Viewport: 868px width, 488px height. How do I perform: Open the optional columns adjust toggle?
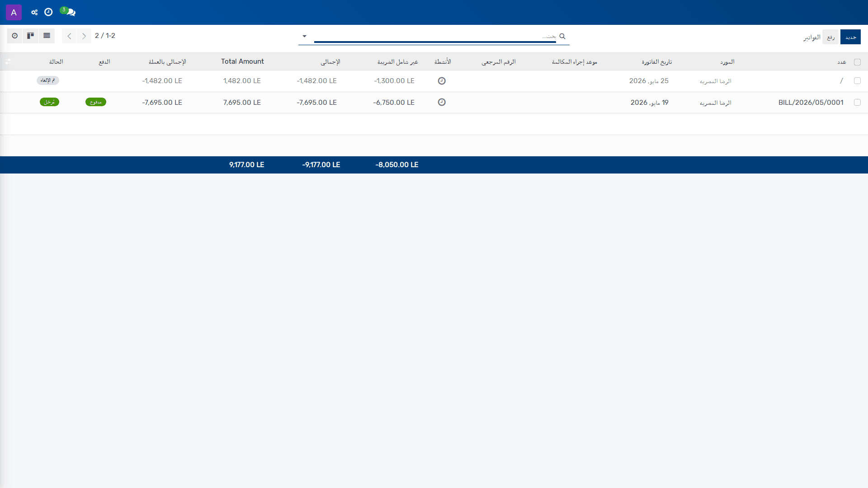[x=8, y=62]
